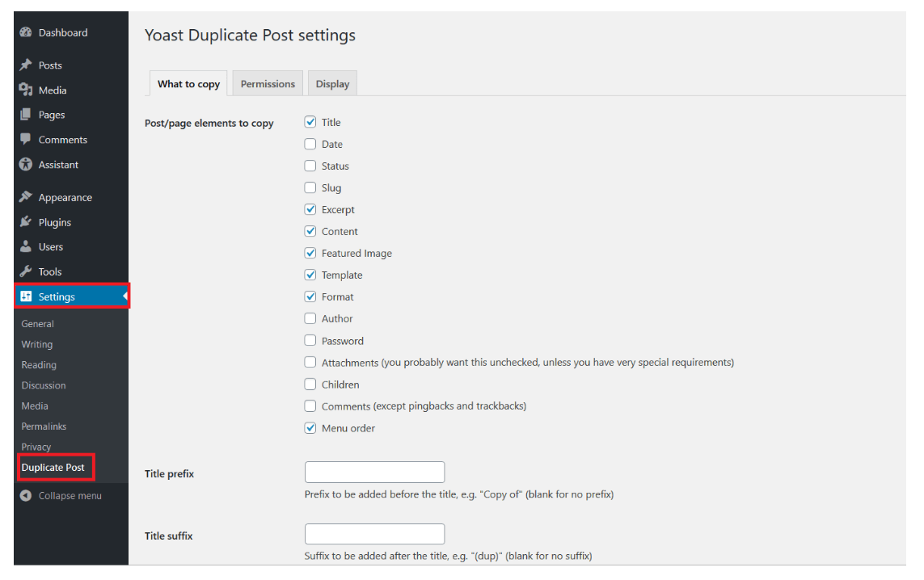Image resolution: width=924 pixels, height=580 pixels.
Task: Open Discussion settings submenu link
Action: (x=44, y=385)
